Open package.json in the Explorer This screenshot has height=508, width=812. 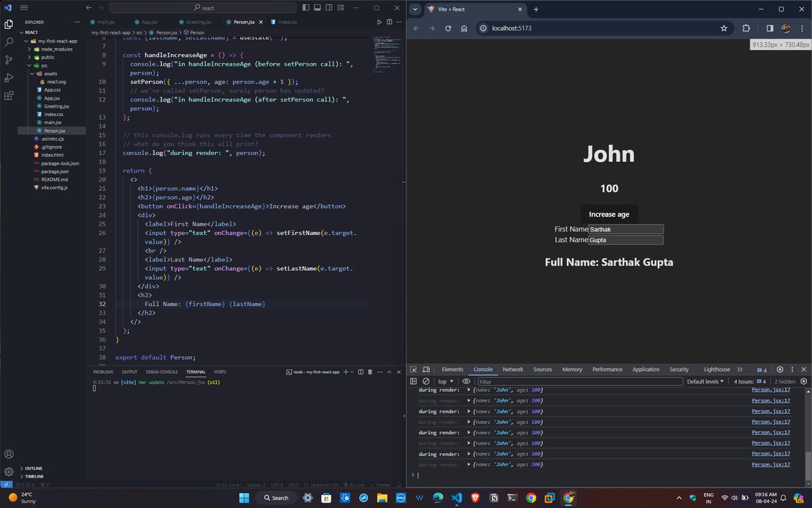[55, 171]
